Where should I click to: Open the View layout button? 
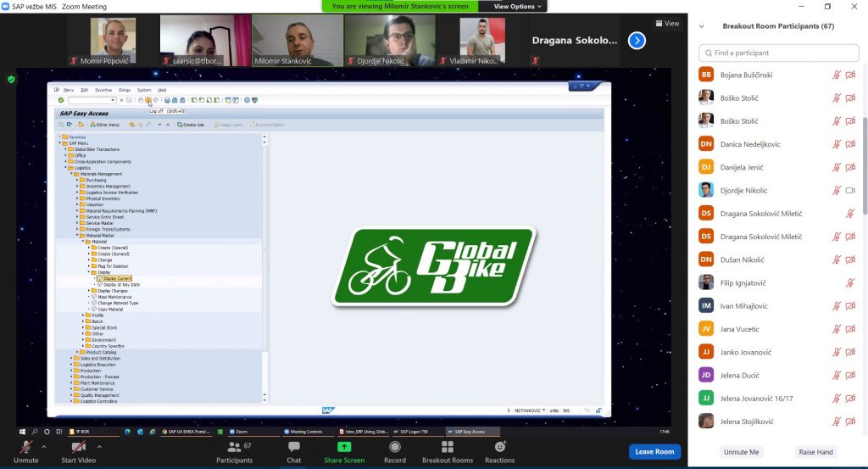[x=668, y=23]
